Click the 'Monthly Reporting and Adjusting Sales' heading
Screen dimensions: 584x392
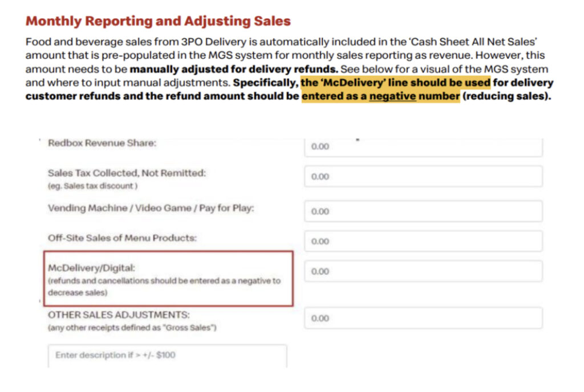click(x=158, y=21)
